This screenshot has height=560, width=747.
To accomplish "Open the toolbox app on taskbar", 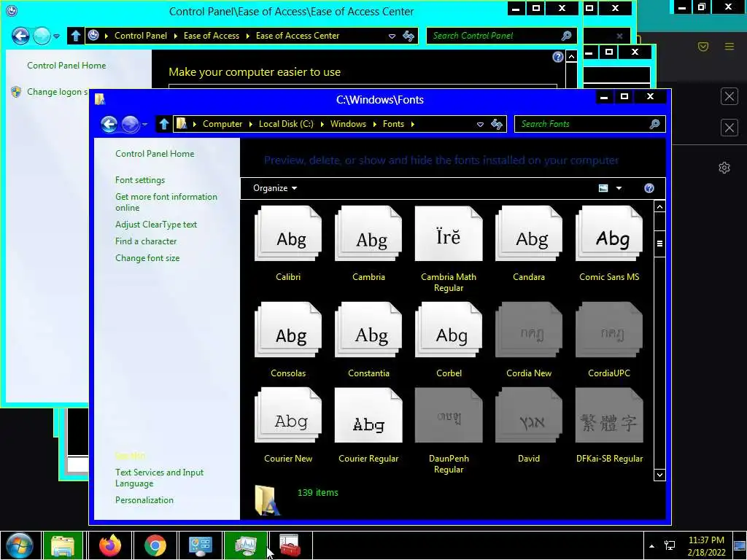I will coord(290,545).
